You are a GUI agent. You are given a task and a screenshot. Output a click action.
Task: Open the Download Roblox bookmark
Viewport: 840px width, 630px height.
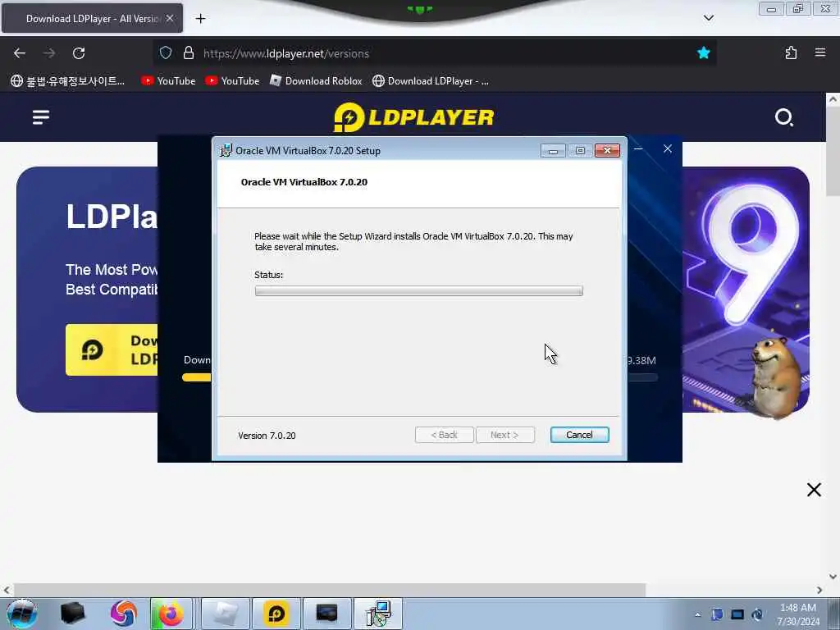pyautogui.click(x=316, y=81)
